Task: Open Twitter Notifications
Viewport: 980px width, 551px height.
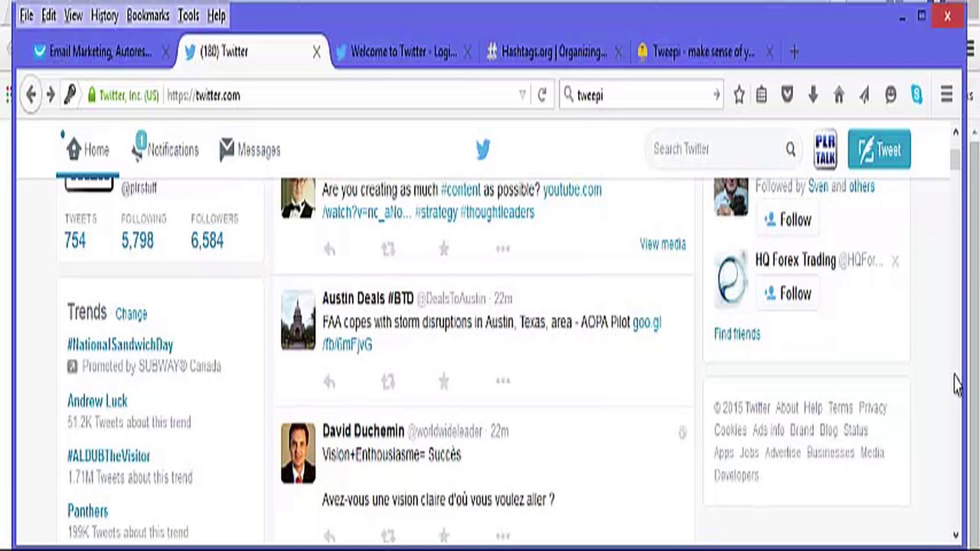Action: [x=165, y=150]
